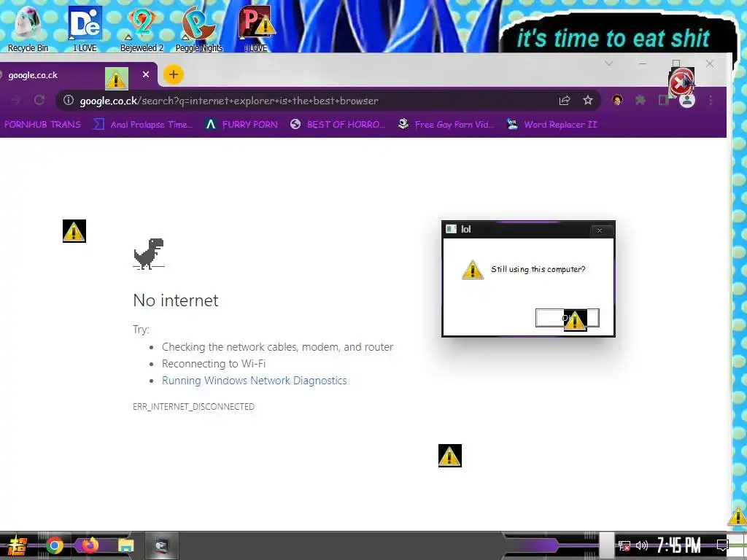Viewport: 747px width, 560px height.
Task: Open Google Chrome from the taskbar
Action: coord(54,545)
